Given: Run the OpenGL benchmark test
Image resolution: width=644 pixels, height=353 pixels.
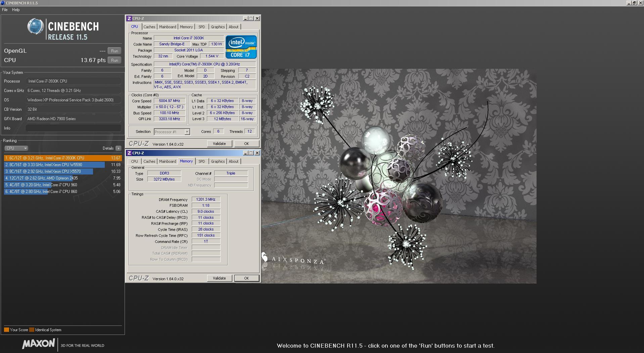Looking at the screenshot, I should coord(114,51).
